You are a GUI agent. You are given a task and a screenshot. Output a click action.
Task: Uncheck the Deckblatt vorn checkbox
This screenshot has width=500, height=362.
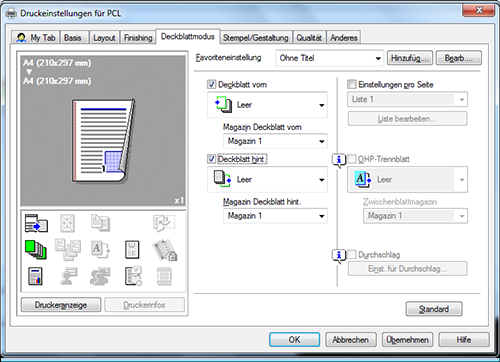(211, 84)
